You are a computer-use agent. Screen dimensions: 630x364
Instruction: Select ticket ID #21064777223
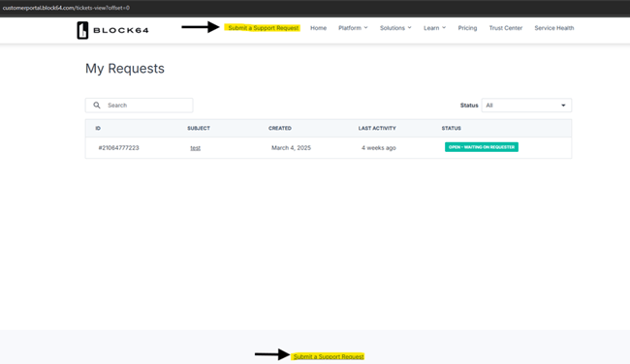[118, 148]
